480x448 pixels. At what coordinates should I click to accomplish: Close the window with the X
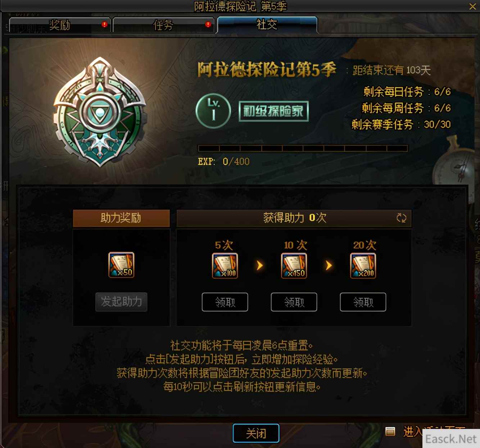click(473, 6)
